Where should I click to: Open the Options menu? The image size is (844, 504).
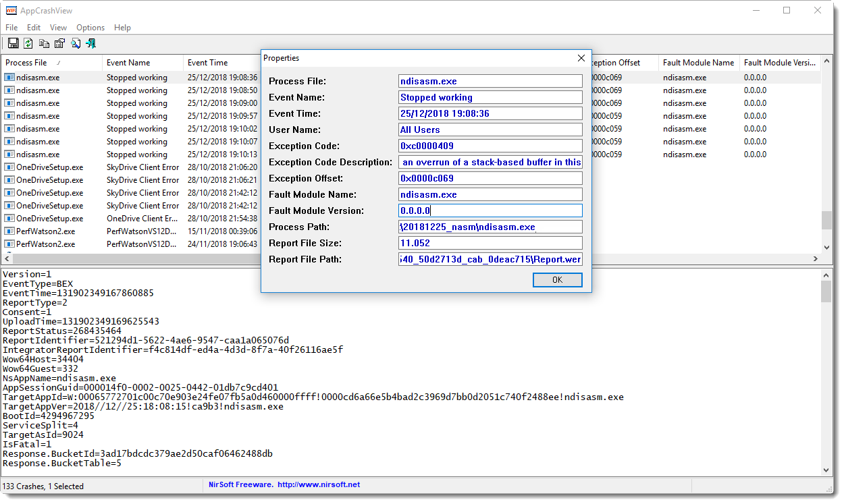90,28
